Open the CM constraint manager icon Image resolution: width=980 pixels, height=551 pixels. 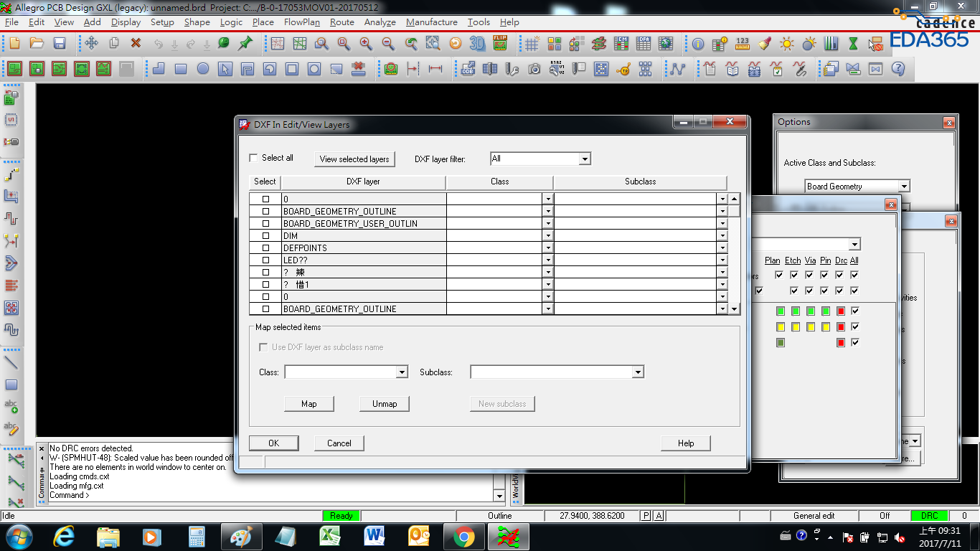(621, 44)
